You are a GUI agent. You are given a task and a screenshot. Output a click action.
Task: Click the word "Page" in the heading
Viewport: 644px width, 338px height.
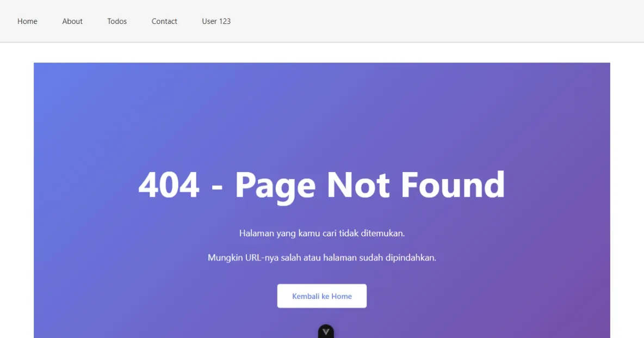click(x=275, y=186)
